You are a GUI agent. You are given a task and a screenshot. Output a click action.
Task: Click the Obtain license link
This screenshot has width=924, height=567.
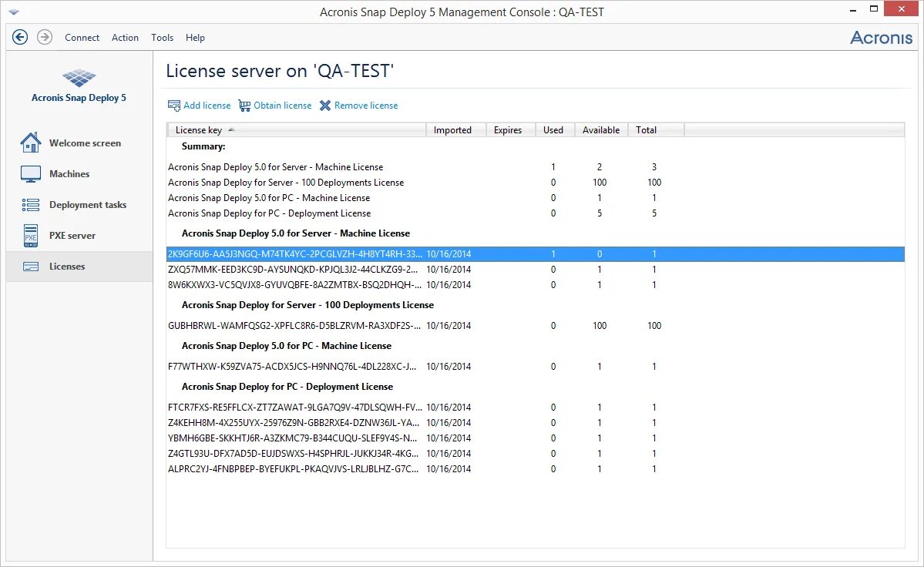(x=282, y=106)
